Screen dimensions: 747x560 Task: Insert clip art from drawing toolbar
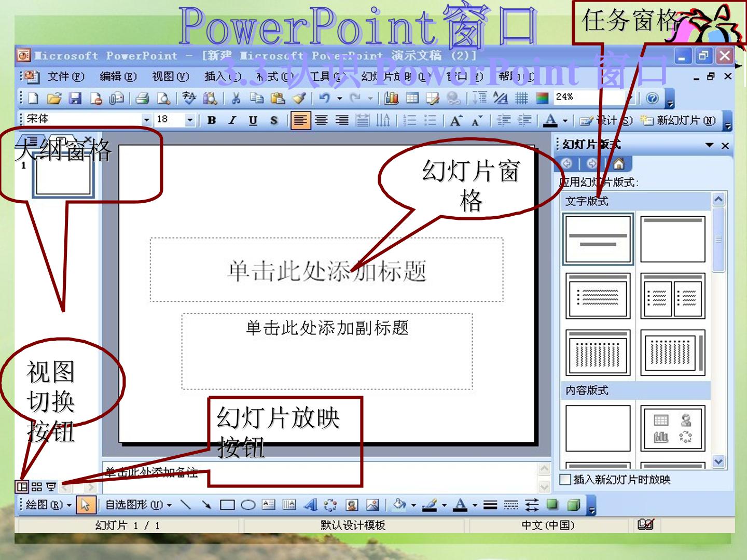pyautogui.click(x=352, y=505)
